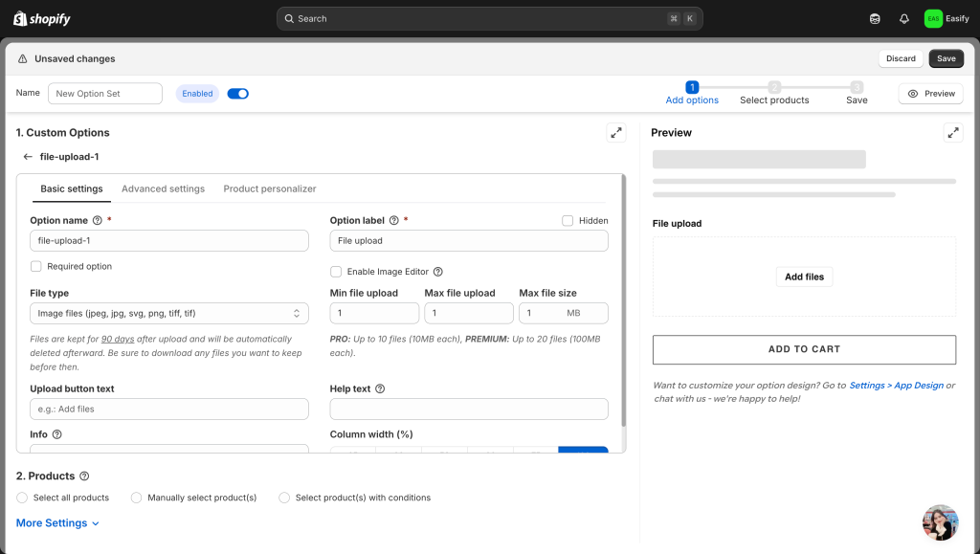The width and height of the screenshot is (980, 554).
Task: Click the Shopify logo
Action: pyautogui.click(x=42, y=19)
